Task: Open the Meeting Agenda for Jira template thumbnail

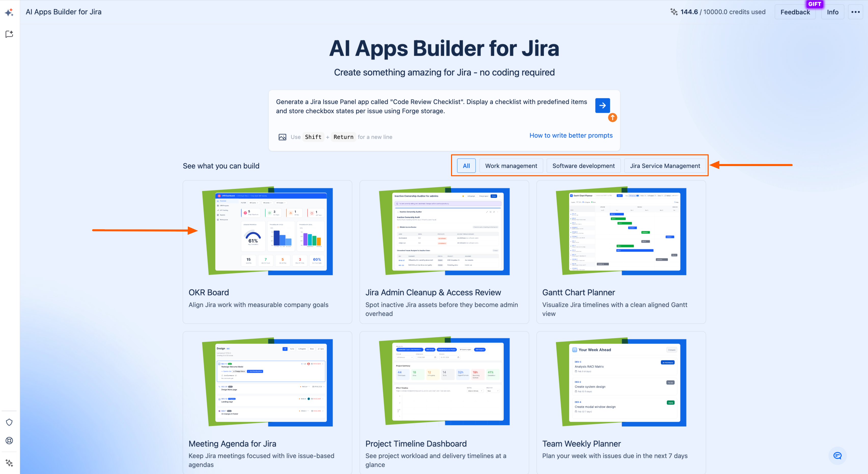Action: click(267, 382)
